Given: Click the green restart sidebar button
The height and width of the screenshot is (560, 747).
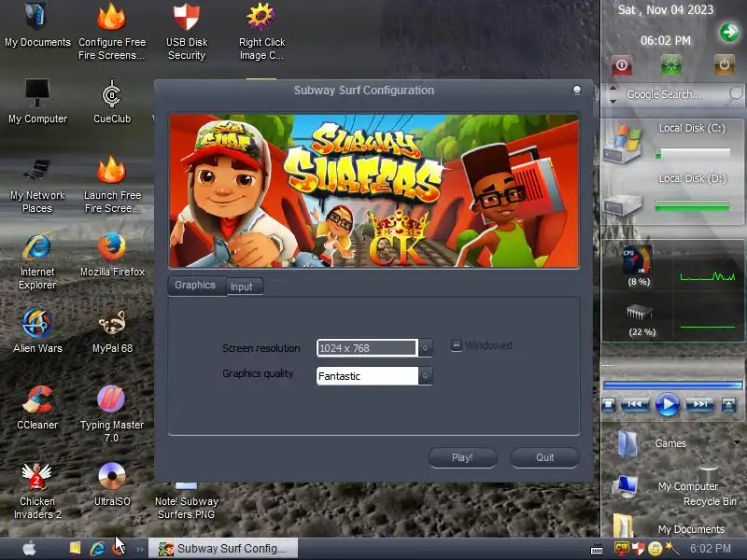Looking at the screenshot, I should coord(671,65).
